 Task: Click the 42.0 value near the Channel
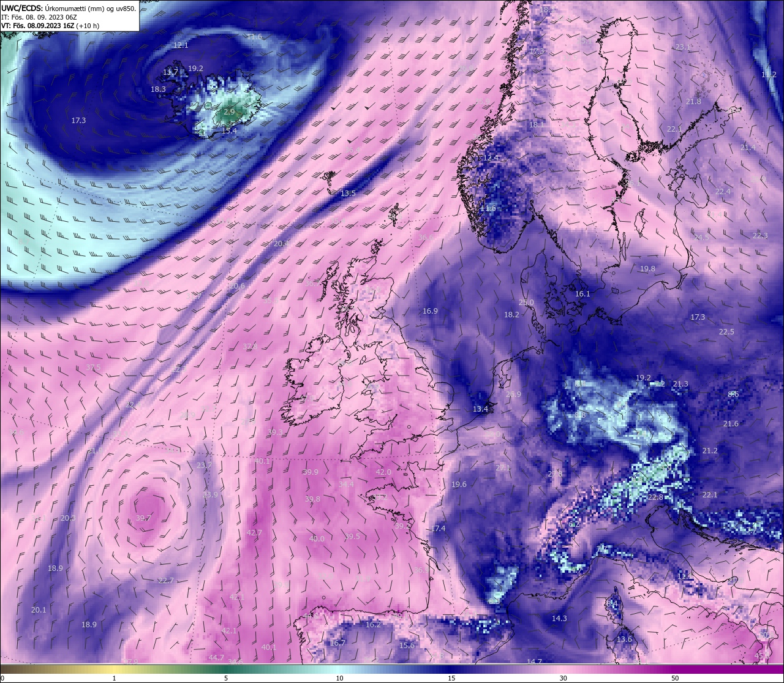tap(383, 472)
